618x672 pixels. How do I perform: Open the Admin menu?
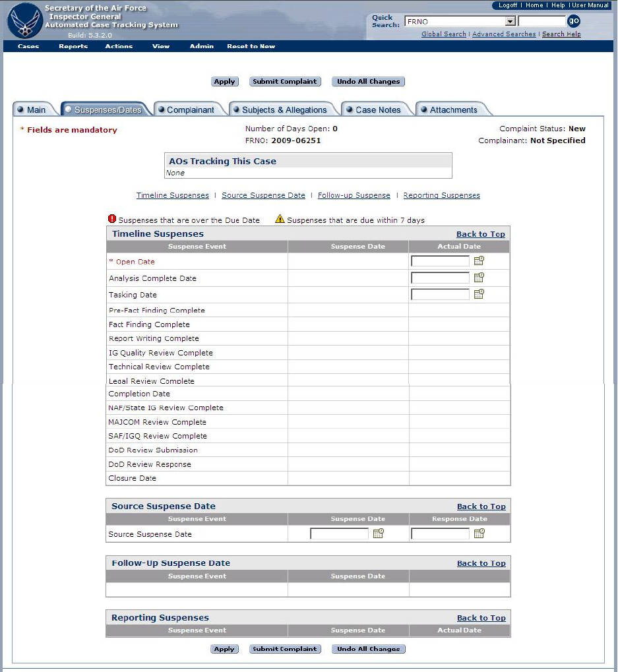[x=201, y=46]
